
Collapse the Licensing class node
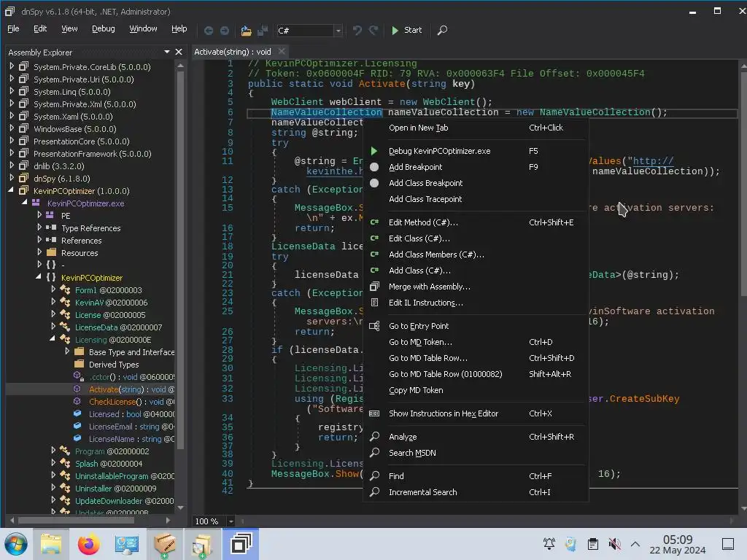tap(53, 338)
